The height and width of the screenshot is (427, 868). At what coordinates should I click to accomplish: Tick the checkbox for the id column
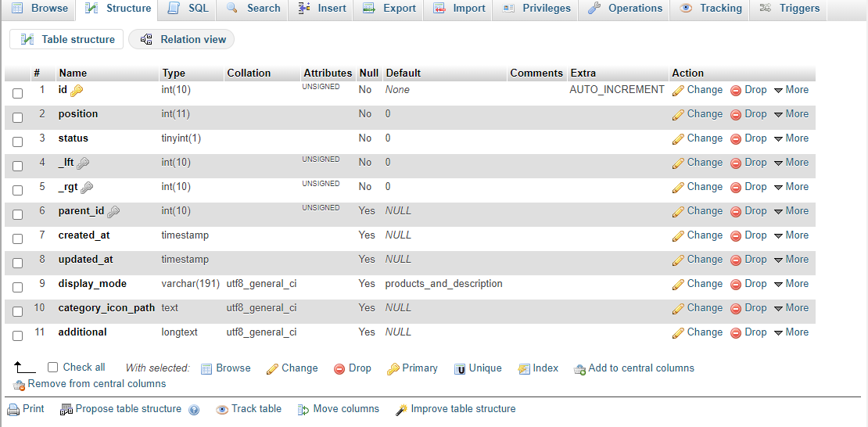[18, 94]
